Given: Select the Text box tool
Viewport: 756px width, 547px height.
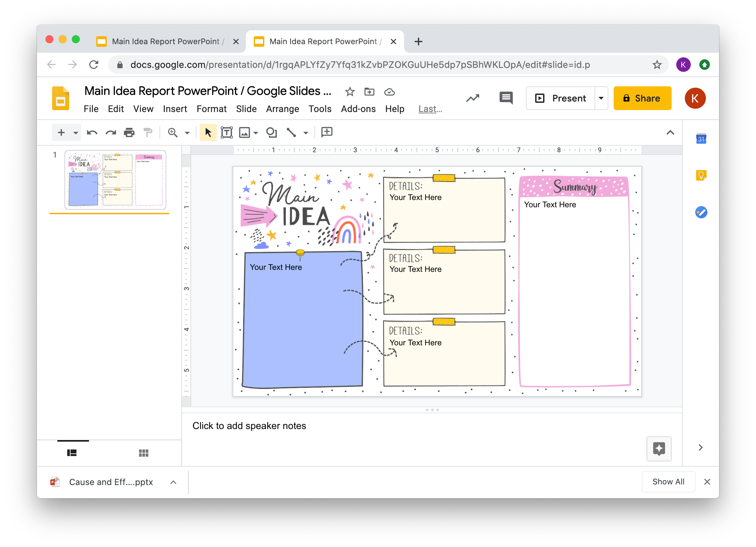Looking at the screenshot, I should [x=226, y=132].
